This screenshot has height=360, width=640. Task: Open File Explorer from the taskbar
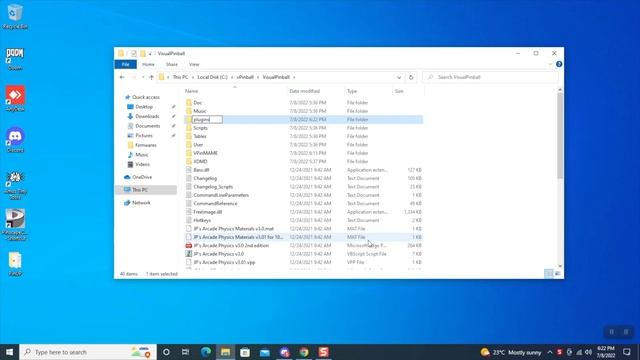(225, 352)
